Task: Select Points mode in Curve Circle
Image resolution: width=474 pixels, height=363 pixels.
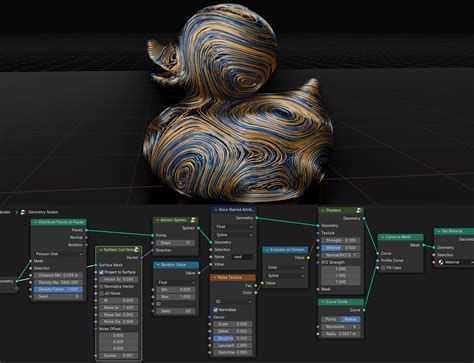Action: [x=331, y=319]
